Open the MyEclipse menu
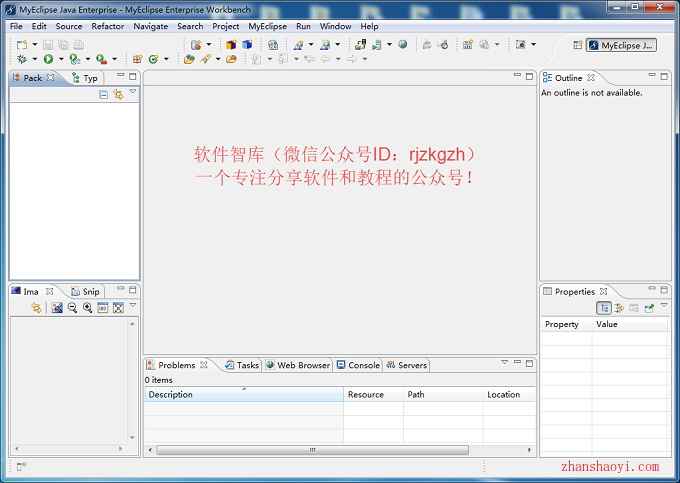This screenshot has height=483, width=680. point(267,26)
